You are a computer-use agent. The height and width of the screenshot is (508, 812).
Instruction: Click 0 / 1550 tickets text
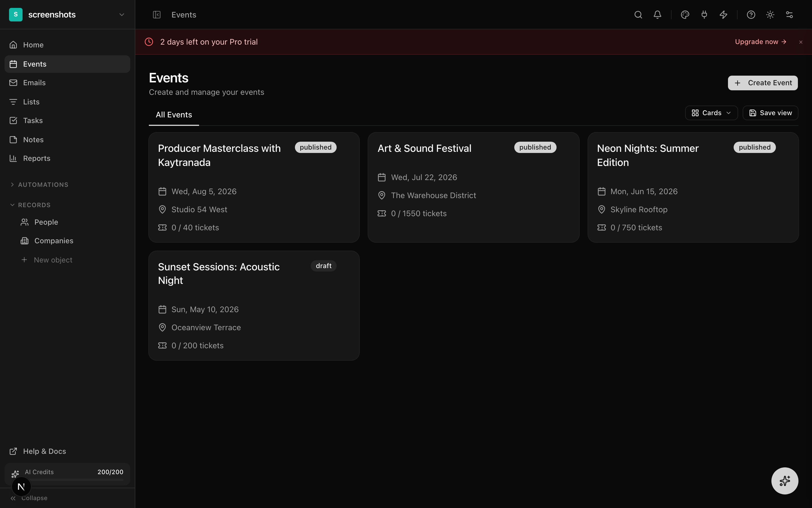(x=419, y=213)
